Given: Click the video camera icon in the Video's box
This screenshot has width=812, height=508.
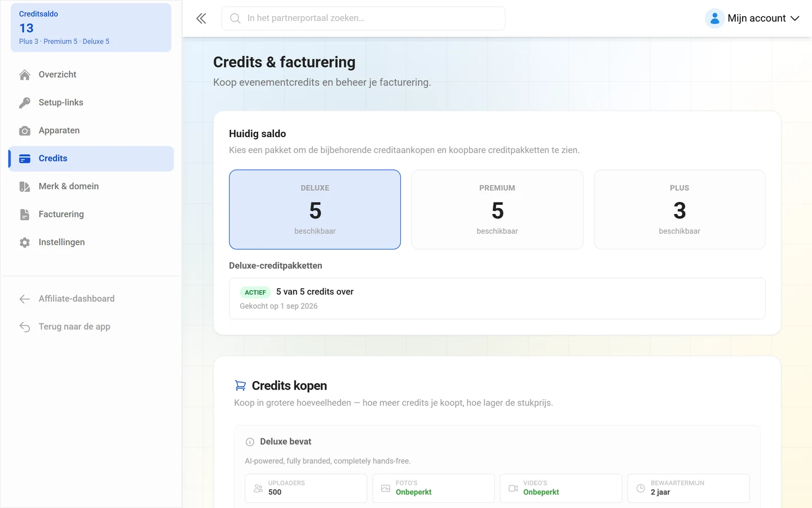Looking at the screenshot, I should (x=513, y=488).
